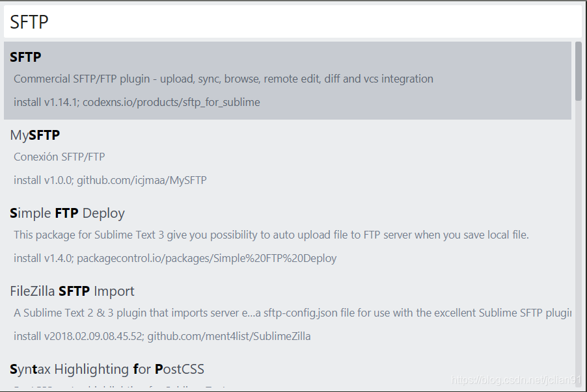This screenshot has height=392, width=587.
Task: Click install v1.0.0 github.com/icjmaa/MySFTP line
Action: [110, 180]
